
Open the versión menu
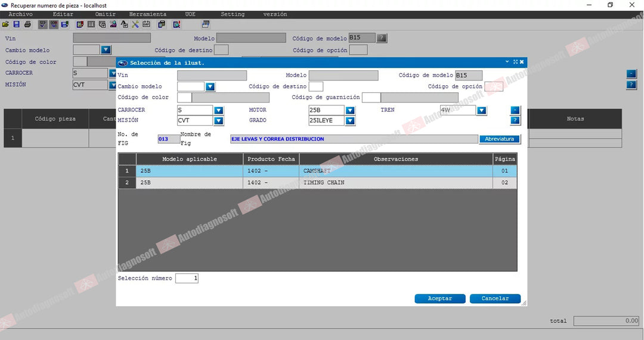(x=275, y=14)
